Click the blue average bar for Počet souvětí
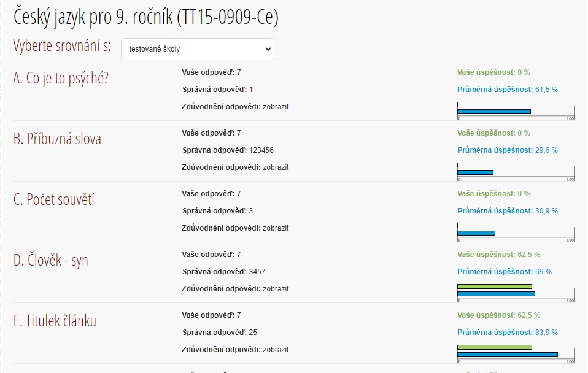 (476, 233)
